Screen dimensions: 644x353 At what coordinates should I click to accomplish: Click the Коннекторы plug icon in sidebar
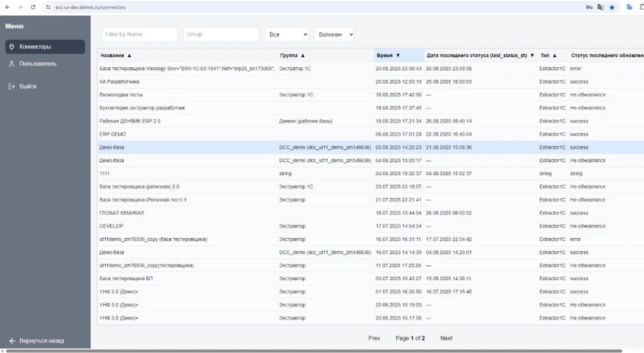11,47
